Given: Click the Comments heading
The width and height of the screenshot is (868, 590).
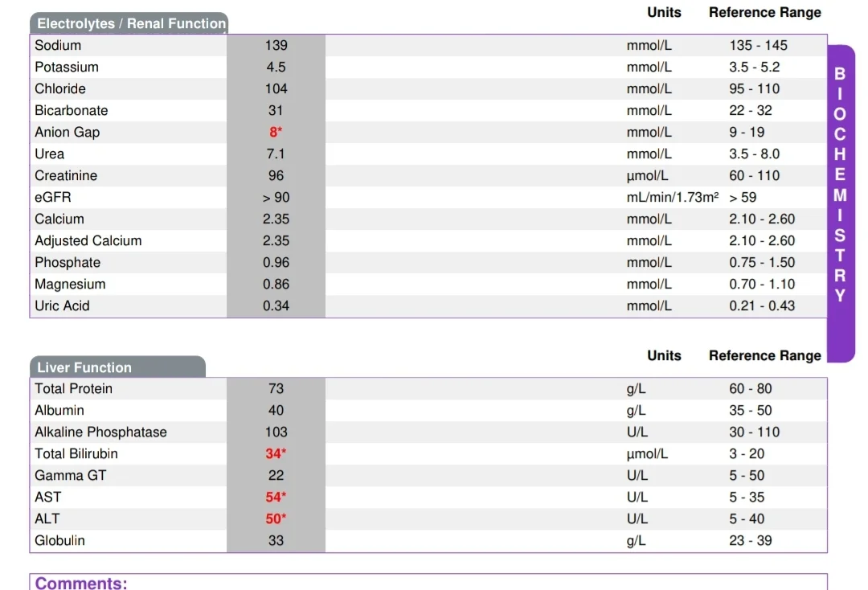Looking at the screenshot, I should [x=81, y=583].
